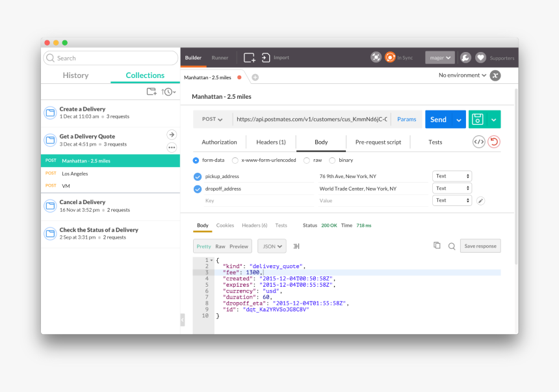This screenshot has height=392, width=559.
Task: Click the search magnifier icon in sidebar
Action: [x=51, y=58]
